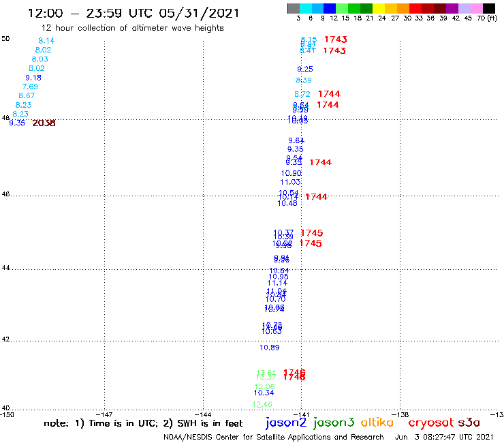Click the lavender swatch in the color legend

(464, 8)
